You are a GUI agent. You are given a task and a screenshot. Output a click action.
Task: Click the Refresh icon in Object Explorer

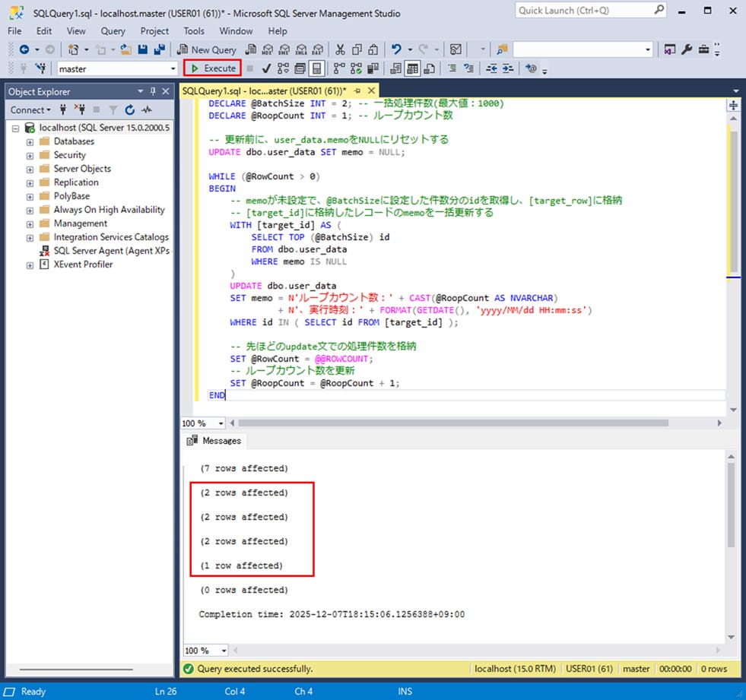click(129, 110)
